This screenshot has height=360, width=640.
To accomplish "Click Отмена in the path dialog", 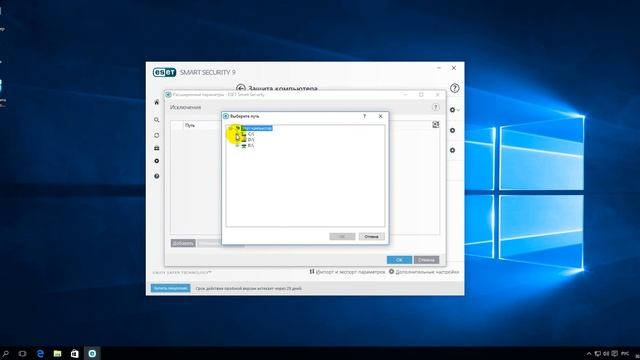I will click(x=371, y=236).
